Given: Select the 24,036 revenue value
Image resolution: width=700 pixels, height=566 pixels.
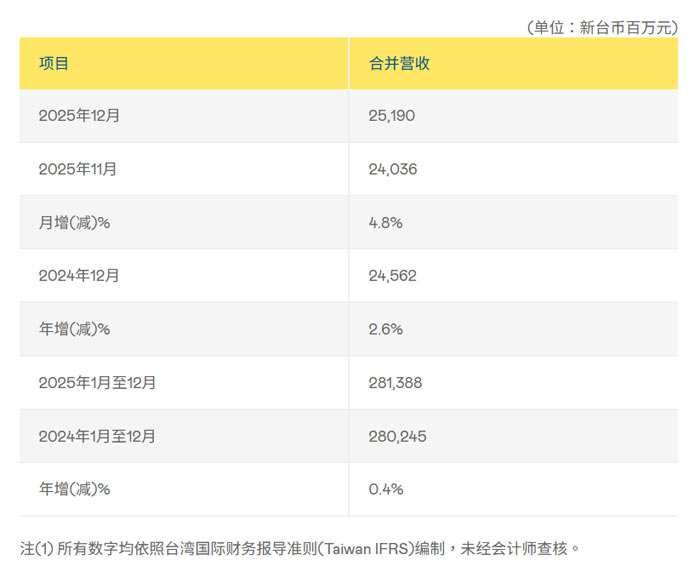Looking at the screenshot, I should point(393,169).
